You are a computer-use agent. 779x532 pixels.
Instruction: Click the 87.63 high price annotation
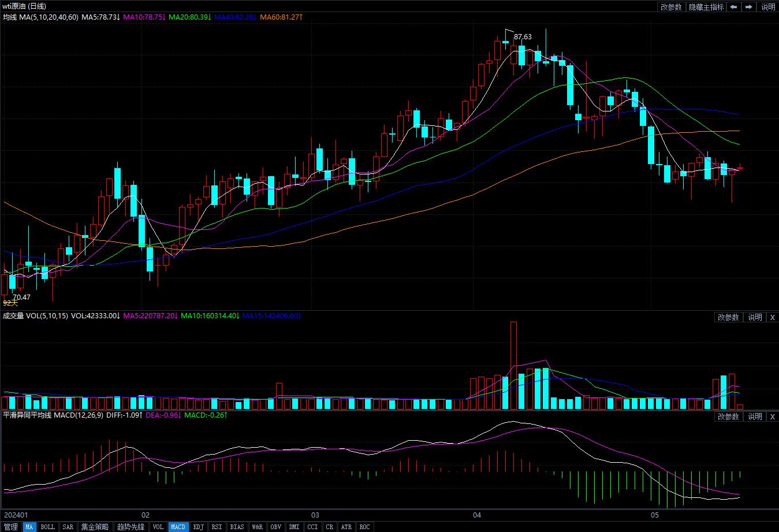coord(523,37)
